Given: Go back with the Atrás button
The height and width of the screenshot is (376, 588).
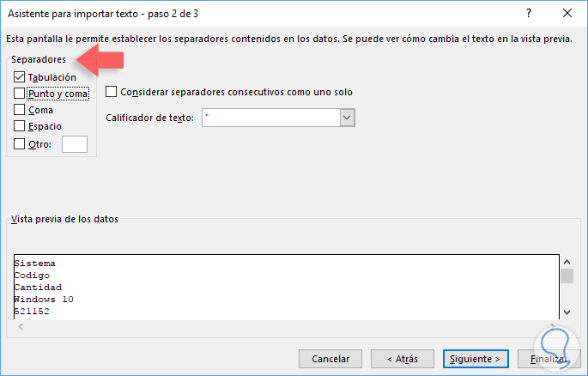Looking at the screenshot, I should click(403, 359).
